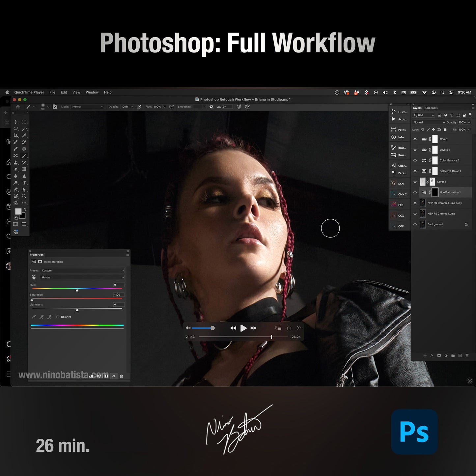Hide the Background layer
Image resolution: width=476 pixels, height=476 pixels.
(415, 224)
